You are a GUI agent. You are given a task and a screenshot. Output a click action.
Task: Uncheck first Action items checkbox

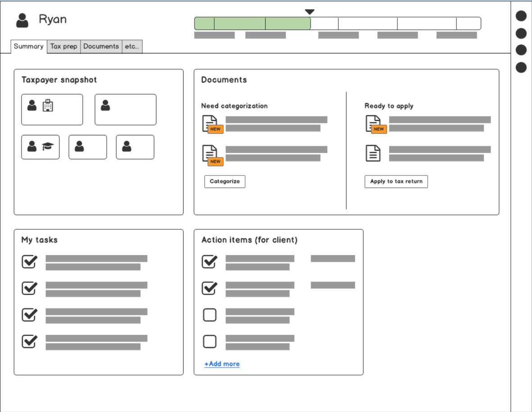tap(209, 261)
